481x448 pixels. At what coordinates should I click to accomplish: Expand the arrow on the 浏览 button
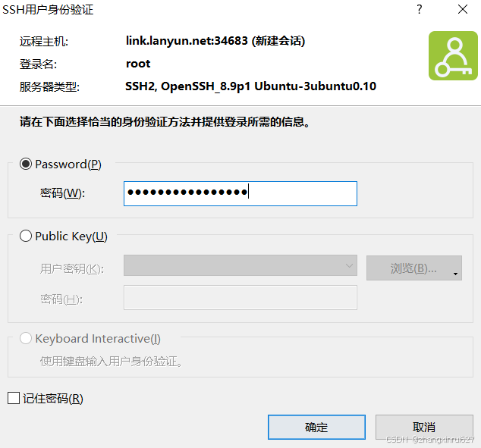[x=455, y=274]
